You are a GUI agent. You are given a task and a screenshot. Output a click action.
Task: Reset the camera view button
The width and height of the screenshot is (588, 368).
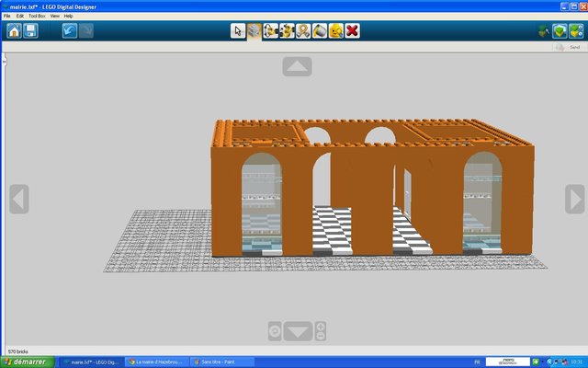click(x=274, y=330)
